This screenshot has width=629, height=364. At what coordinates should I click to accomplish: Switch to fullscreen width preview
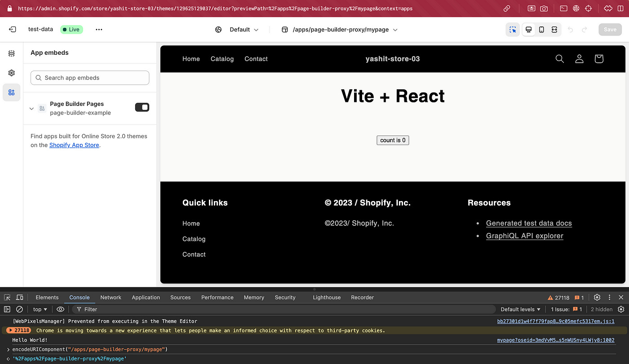(x=554, y=30)
